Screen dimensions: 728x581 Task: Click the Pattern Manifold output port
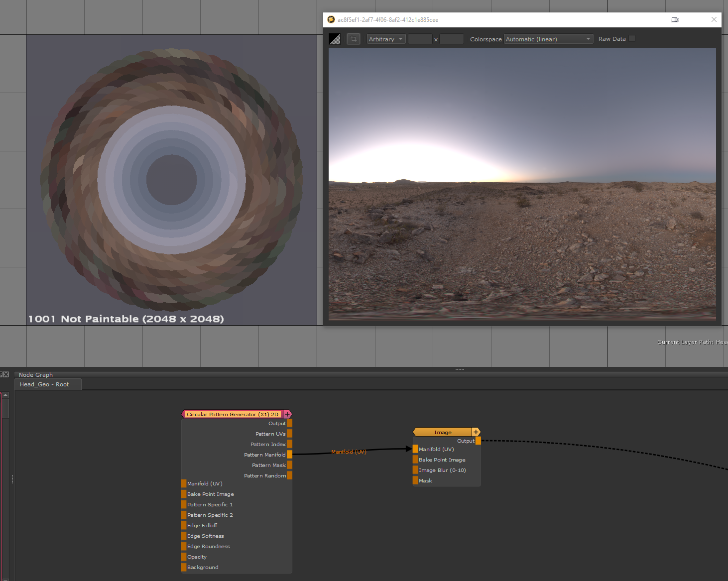coord(289,455)
